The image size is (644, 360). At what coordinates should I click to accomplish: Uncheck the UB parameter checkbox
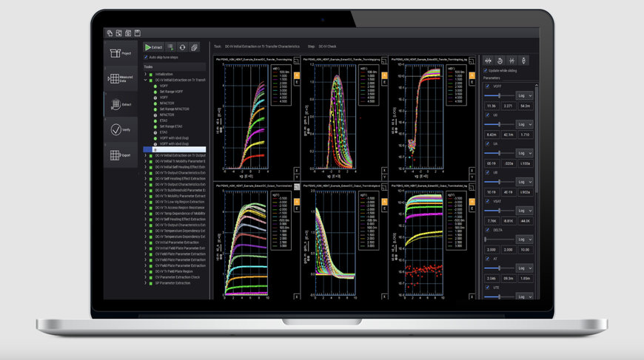488,173
